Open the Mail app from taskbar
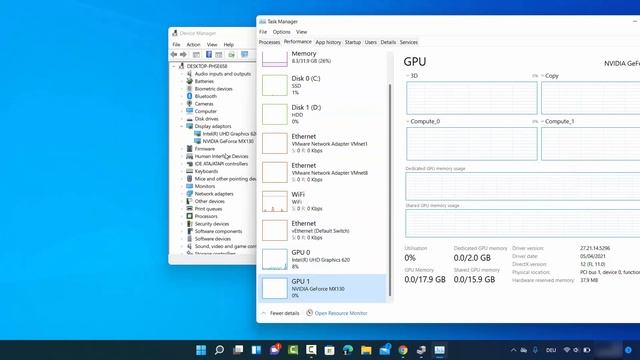Viewport: 640px width, 360px height. tap(384, 350)
